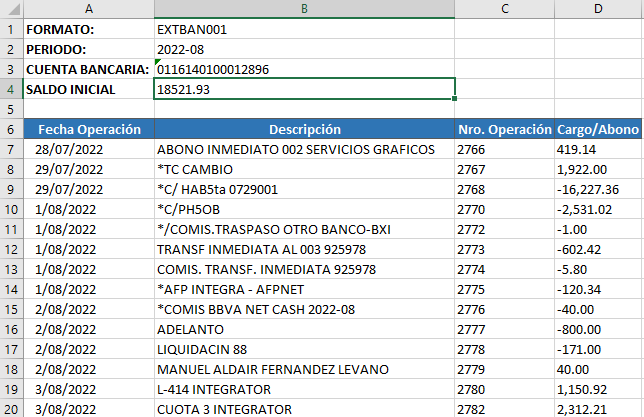
Task: Click the 'MANUEL ALDAIR FERNANDEZ LEVANO' cell
Action: pos(304,368)
